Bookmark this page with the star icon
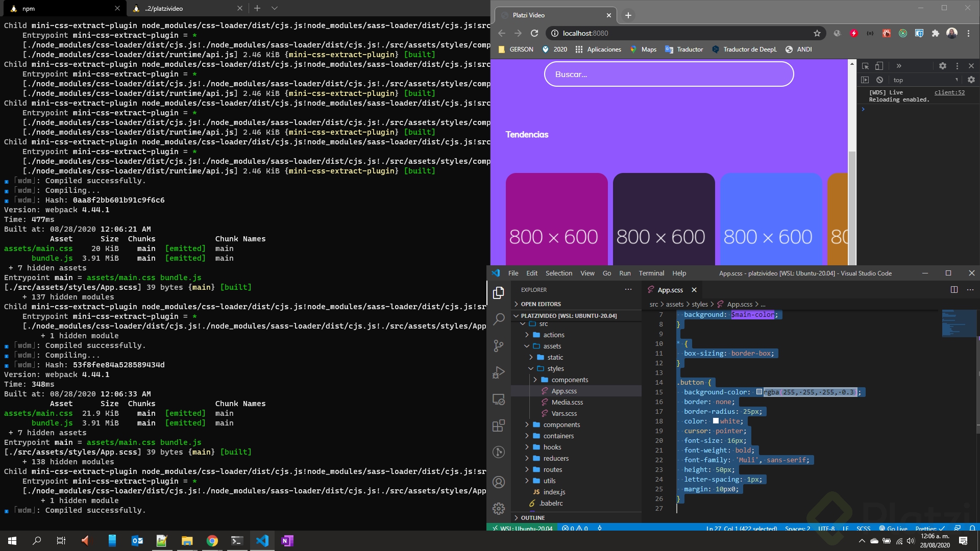Viewport: 980px width, 551px height. [x=817, y=33]
